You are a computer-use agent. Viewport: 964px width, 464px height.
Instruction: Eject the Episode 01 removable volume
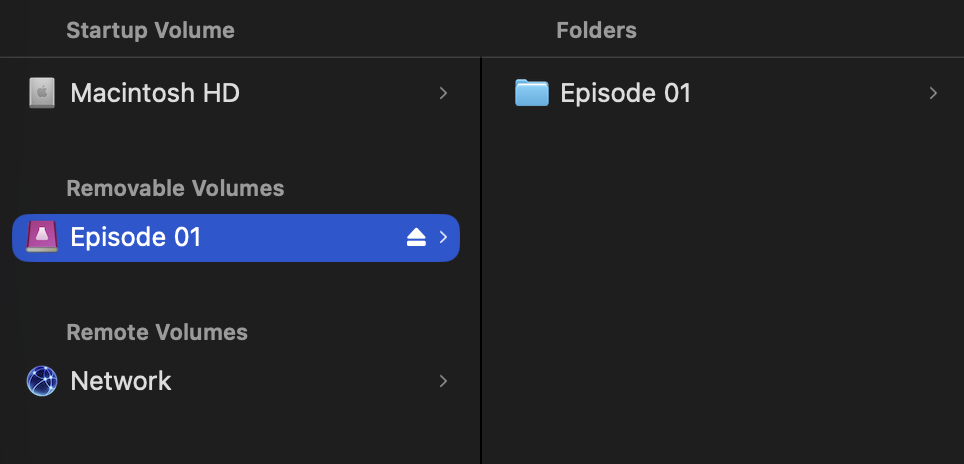[x=416, y=237]
